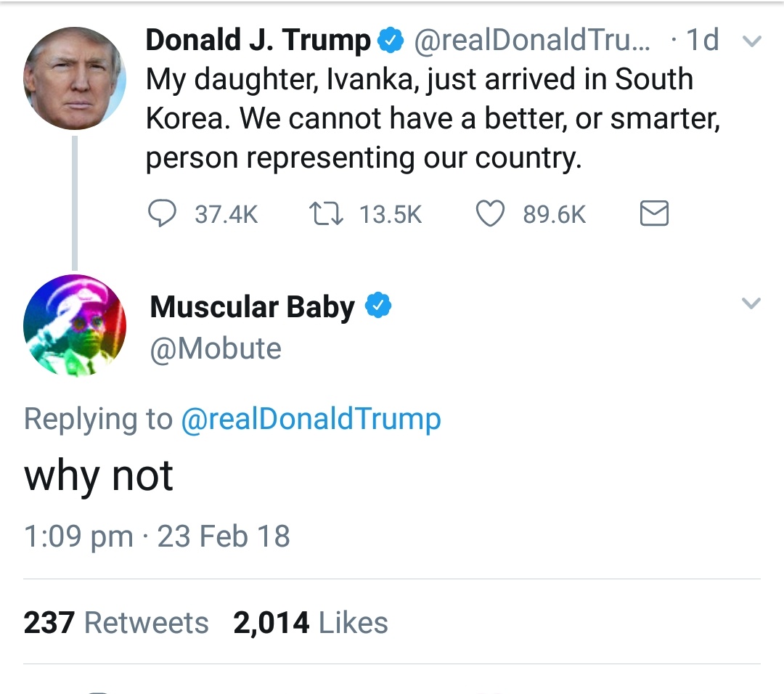
Task: Share tweet via the envelope icon
Action: (654, 214)
